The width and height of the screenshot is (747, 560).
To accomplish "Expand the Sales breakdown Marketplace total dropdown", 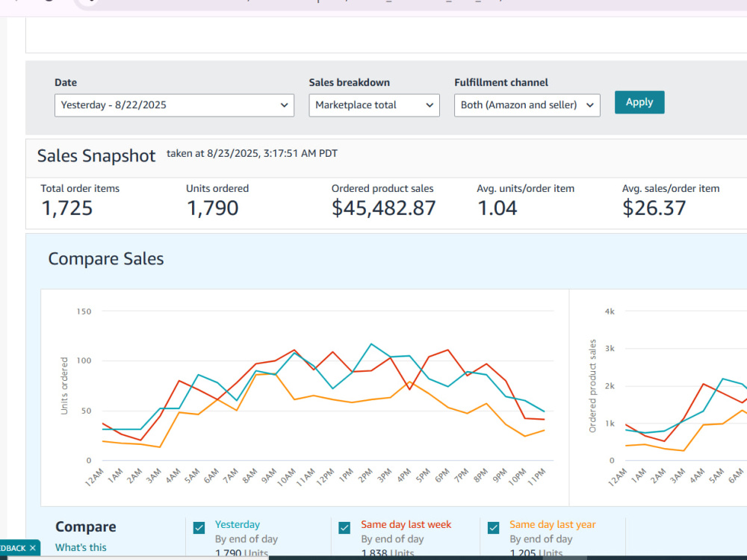I will [374, 105].
